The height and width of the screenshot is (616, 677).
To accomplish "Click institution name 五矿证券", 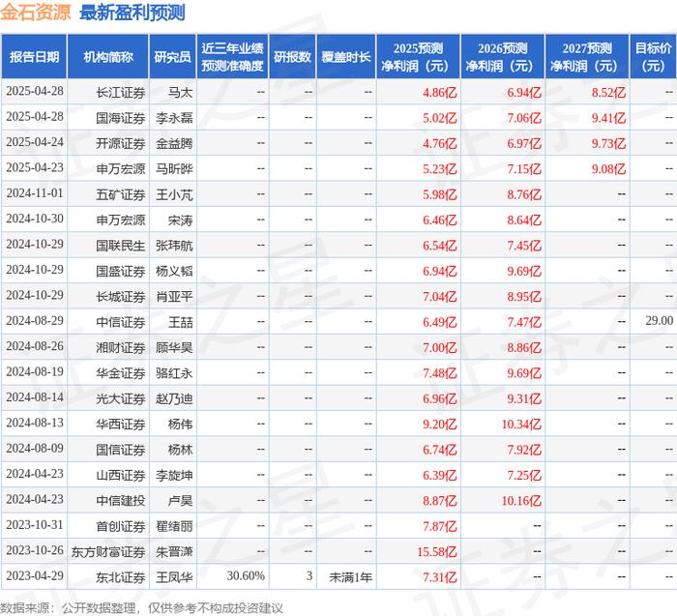I will tap(121, 194).
